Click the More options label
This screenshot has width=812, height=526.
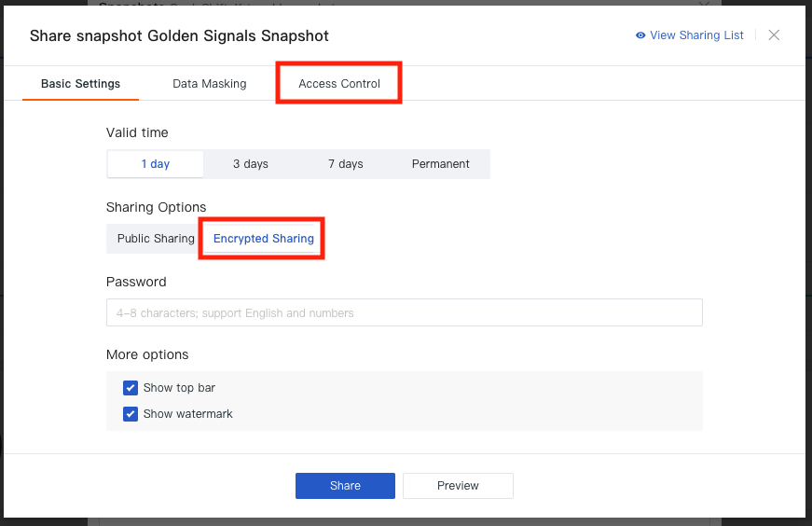[147, 354]
